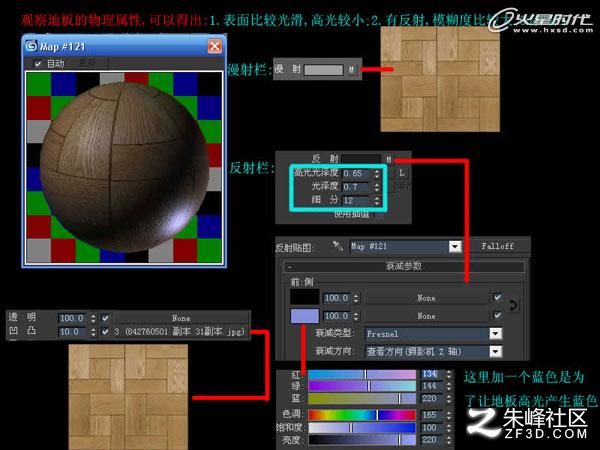Toggle the checkbox beside first None map slot

pyautogui.click(x=497, y=297)
